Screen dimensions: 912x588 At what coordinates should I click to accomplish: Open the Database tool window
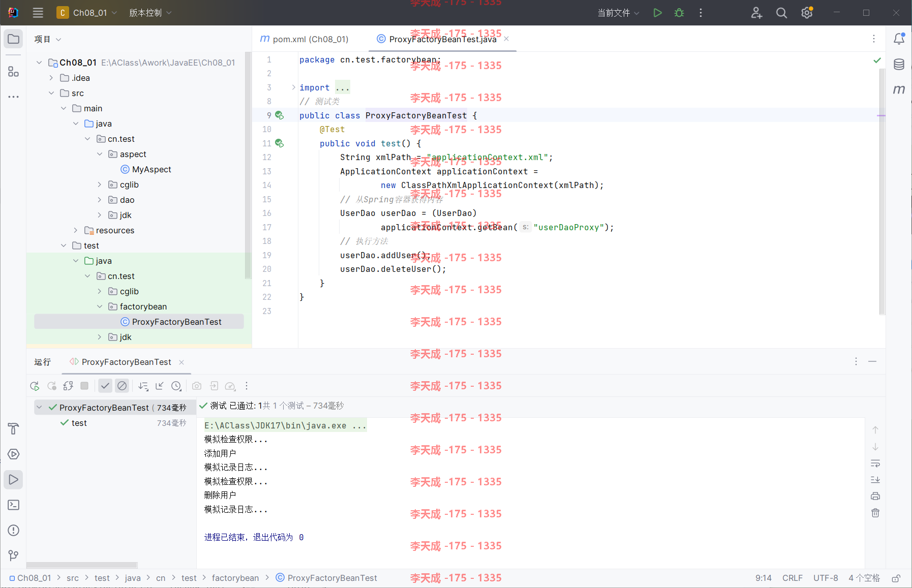[x=899, y=65]
